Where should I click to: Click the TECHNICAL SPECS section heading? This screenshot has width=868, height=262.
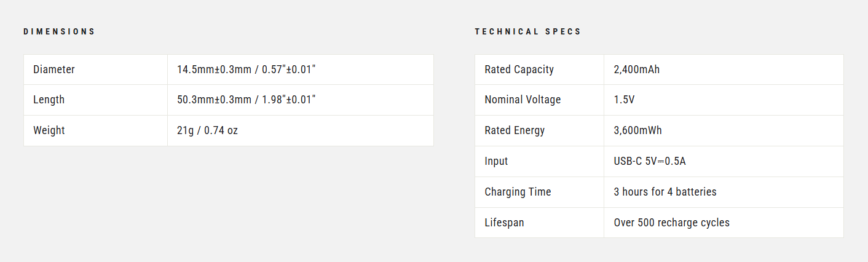pyautogui.click(x=528, y=31)
